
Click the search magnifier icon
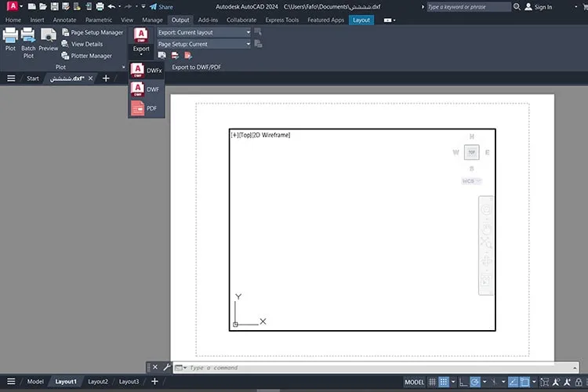click(x=517, y=7)
